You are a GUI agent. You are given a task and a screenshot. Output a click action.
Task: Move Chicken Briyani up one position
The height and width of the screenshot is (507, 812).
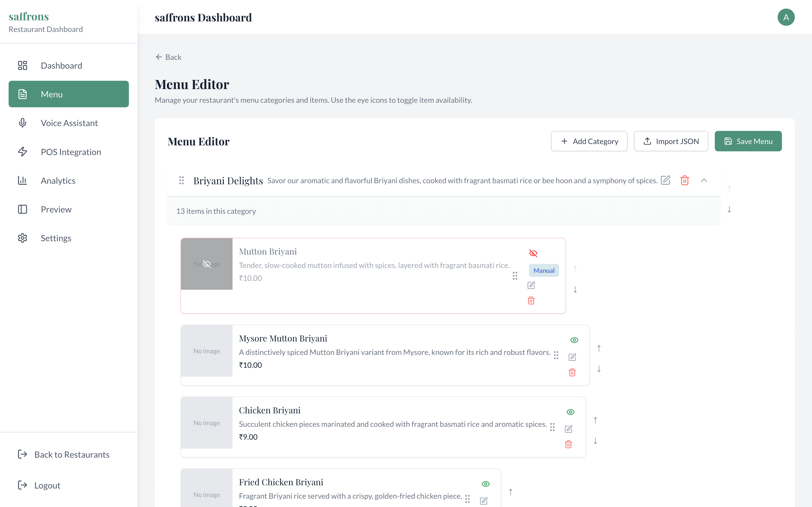(x=595, y=420)
